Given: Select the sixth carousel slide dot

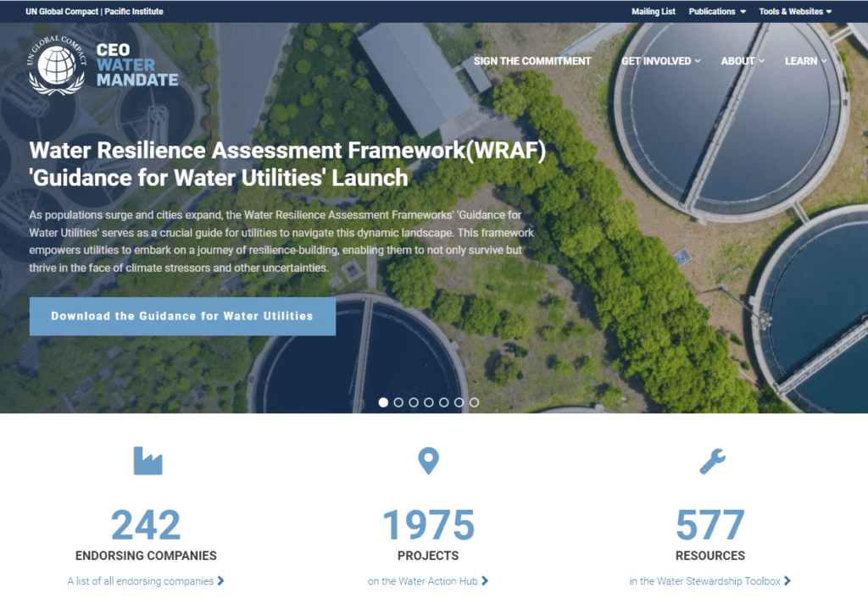Looking at the screenshot, I should point(459,402).
